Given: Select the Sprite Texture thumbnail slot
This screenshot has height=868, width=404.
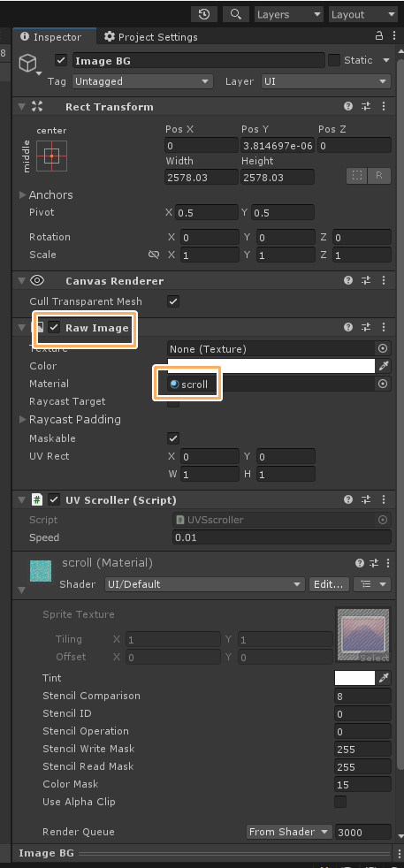Looking at the screenshot, I should click(x=363, y=635).
